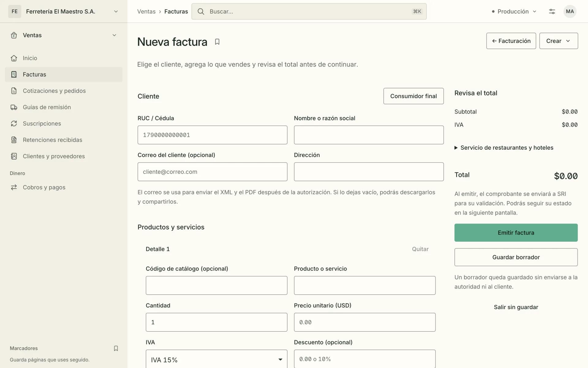
Task: Click the Correo del cliente field
Action: 213,172
